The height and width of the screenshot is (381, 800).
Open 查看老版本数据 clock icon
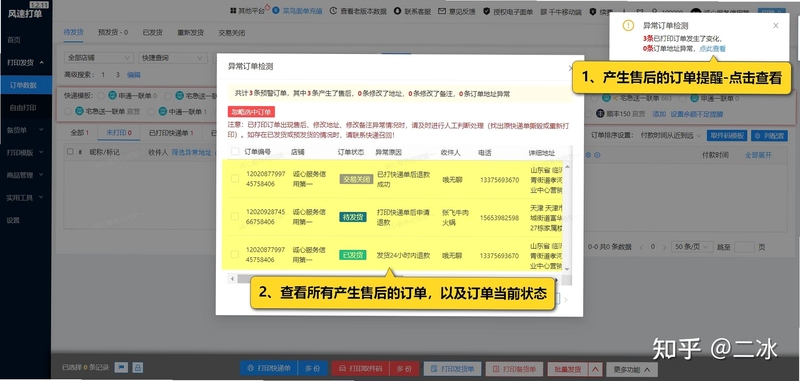[x=333, y=11]
